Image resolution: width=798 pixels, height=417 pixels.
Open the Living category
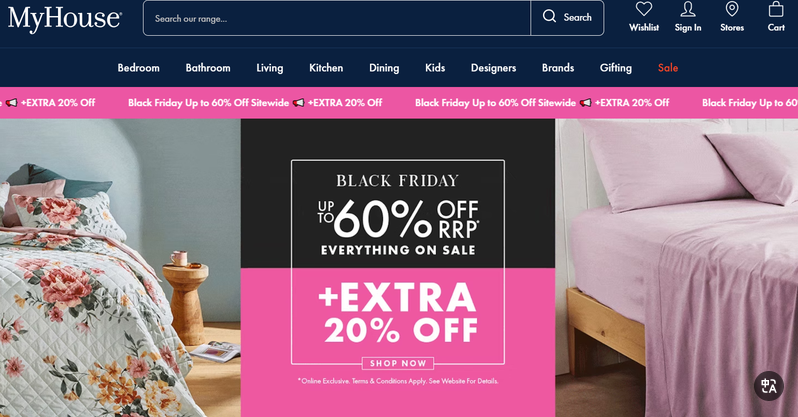270,68
